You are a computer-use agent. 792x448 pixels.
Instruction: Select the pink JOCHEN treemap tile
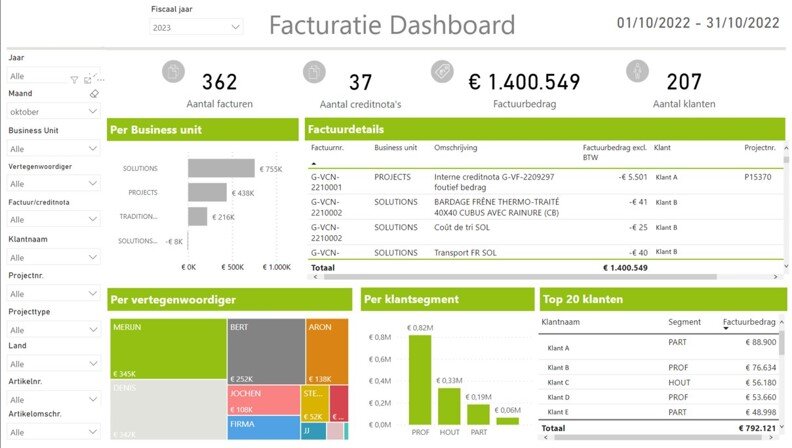point(264,400)
